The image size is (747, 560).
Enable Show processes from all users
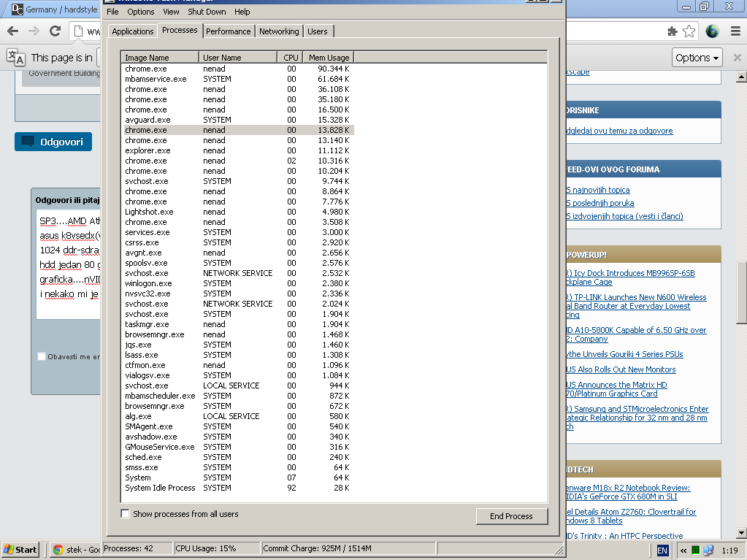point(125,514)
